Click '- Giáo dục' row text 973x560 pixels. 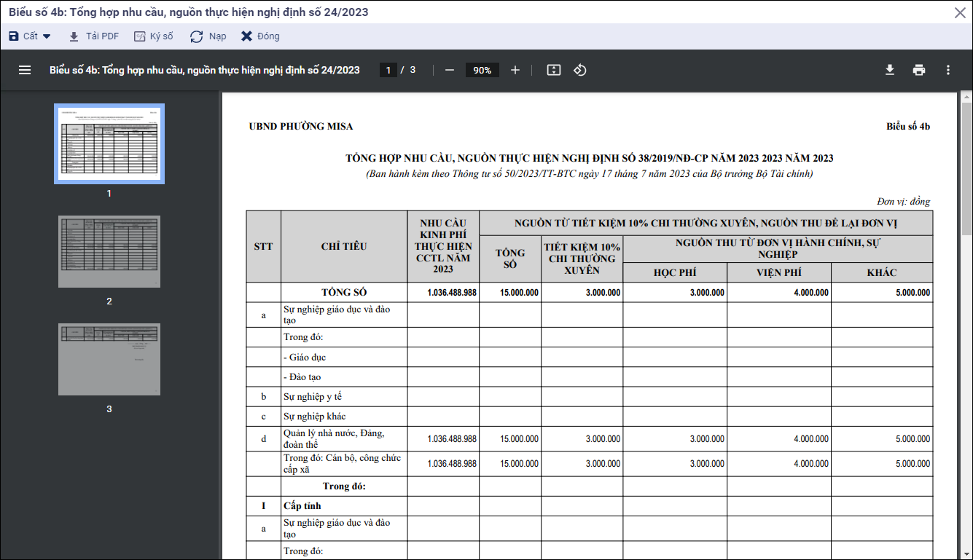305,358
